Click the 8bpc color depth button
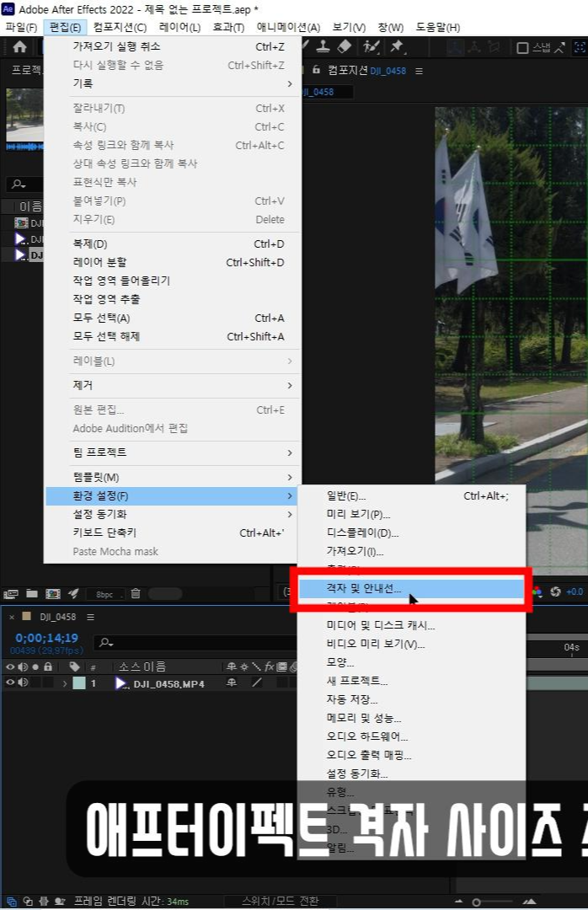 (105, 594)
